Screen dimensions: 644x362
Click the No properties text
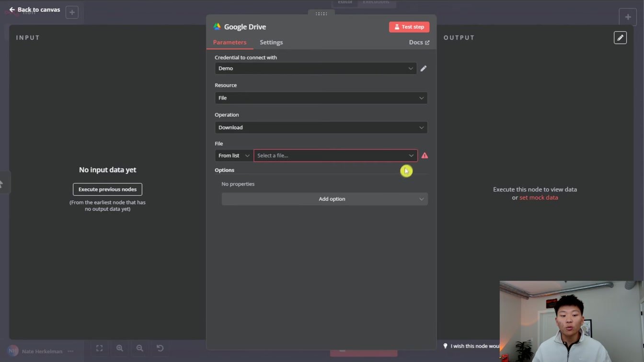238,184
